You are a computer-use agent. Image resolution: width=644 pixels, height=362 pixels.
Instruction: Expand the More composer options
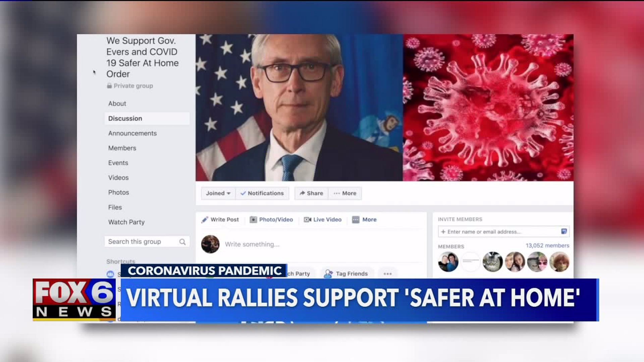pyautogui.click(x=365, y=220)
